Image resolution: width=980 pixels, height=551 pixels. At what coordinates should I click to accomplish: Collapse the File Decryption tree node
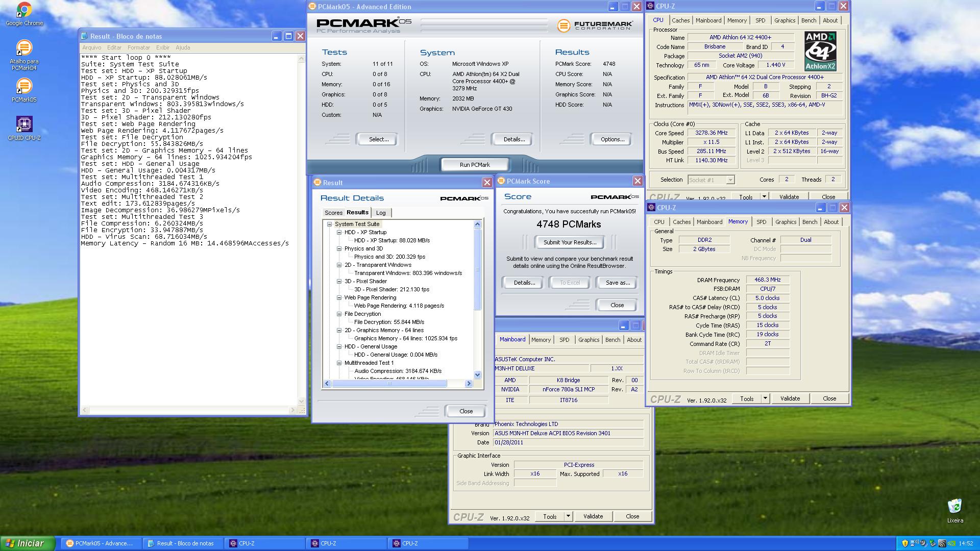coord(339,314)
